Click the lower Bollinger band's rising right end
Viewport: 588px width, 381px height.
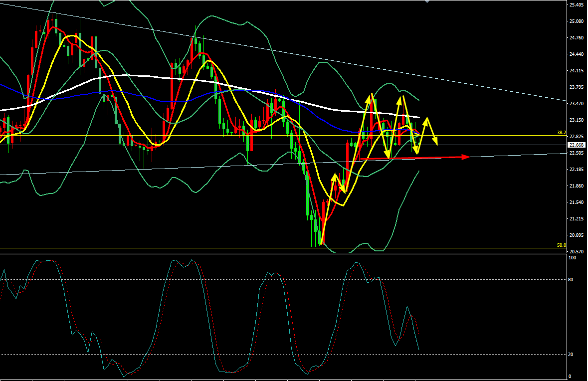tap(418, 171)
